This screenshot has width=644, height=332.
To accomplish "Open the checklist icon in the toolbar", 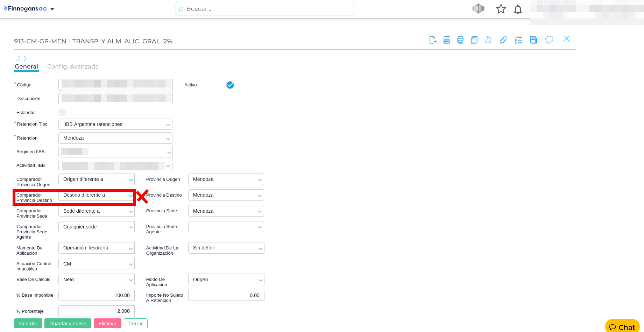I will [x=518, y=40].
